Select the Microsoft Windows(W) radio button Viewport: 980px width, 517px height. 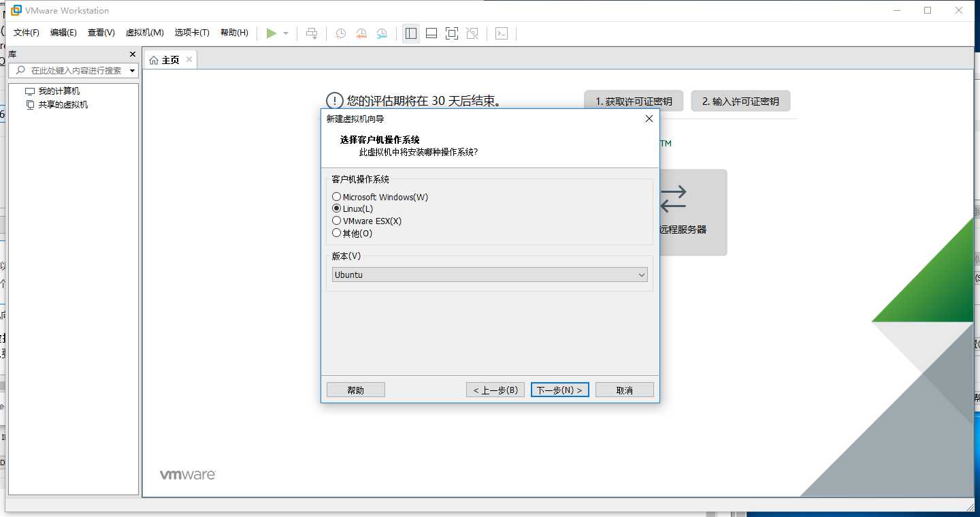click(336, 197)
